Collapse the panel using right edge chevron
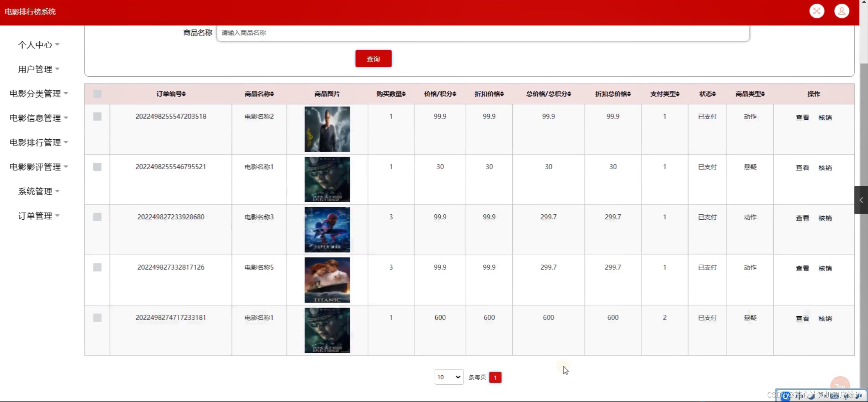The image size is (868, 402). (x=861, y=200)
